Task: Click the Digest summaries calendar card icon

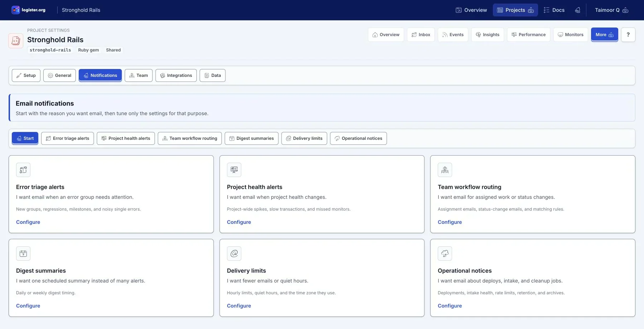Action: coord(23,254)
